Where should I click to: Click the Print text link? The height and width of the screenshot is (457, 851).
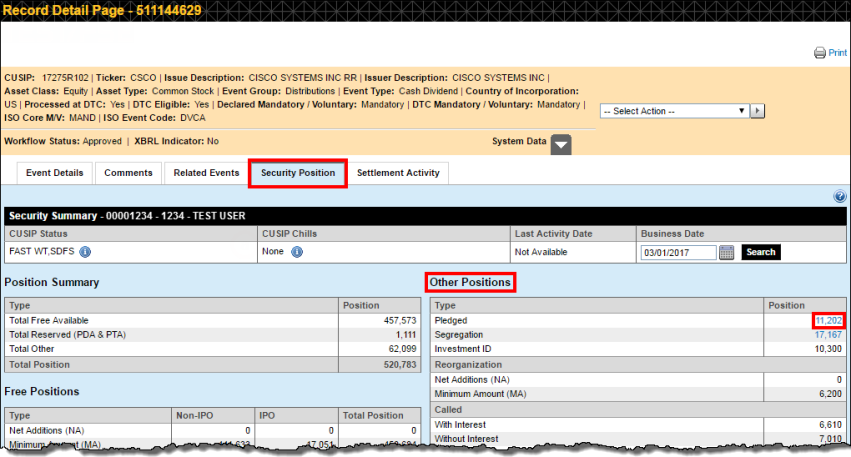837,54
